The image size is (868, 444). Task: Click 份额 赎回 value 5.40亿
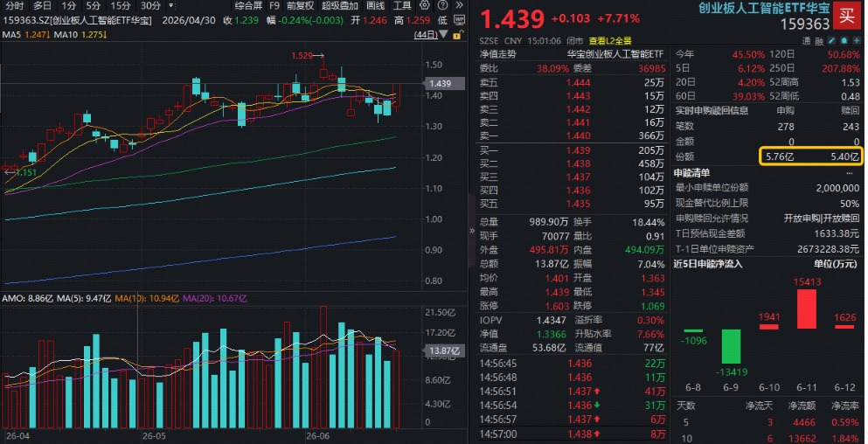844,157
